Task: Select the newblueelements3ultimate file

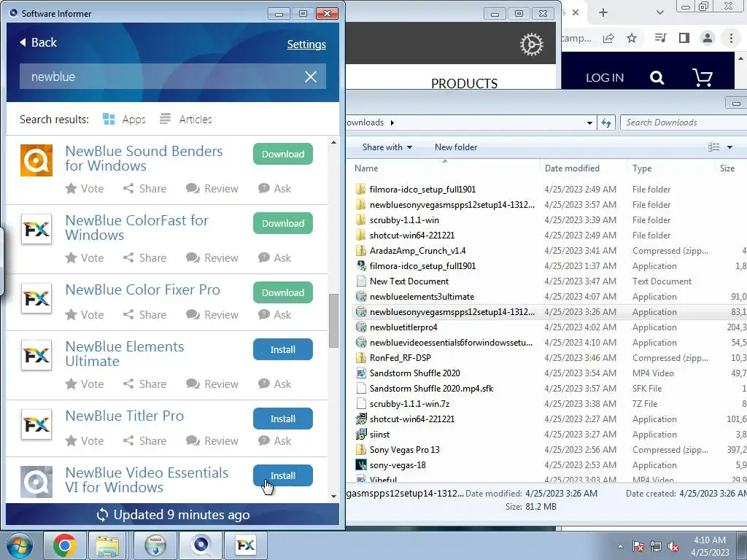Action: [422, 297]
